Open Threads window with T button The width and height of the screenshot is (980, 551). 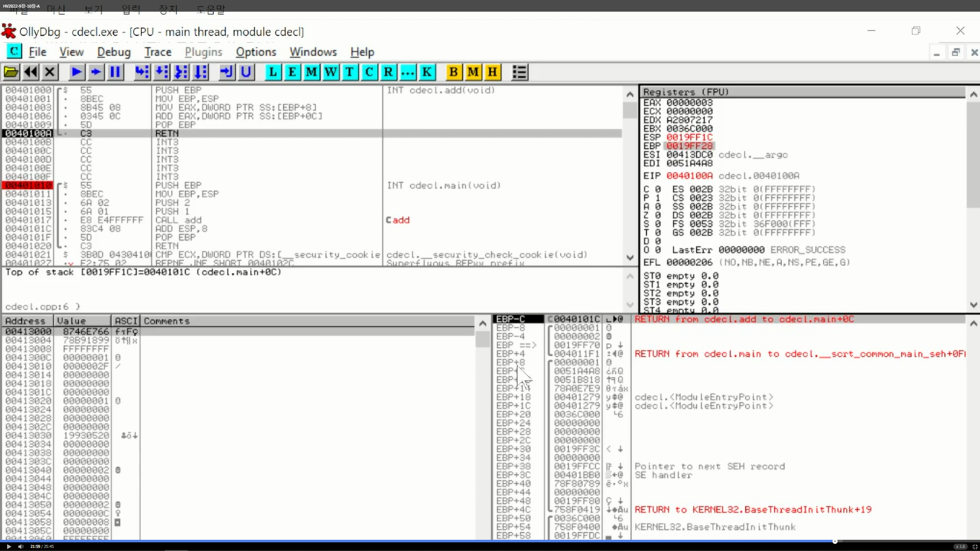[350, 72]
